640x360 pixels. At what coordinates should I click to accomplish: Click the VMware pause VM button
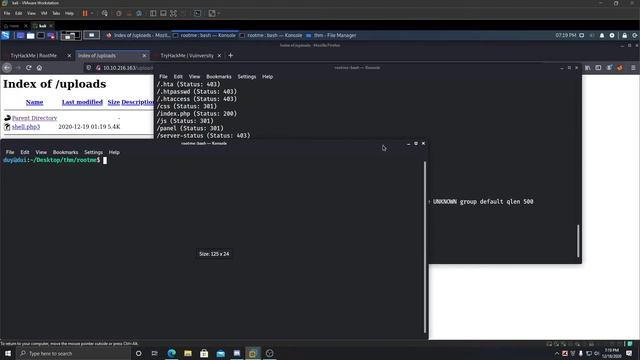click(85, 13)
